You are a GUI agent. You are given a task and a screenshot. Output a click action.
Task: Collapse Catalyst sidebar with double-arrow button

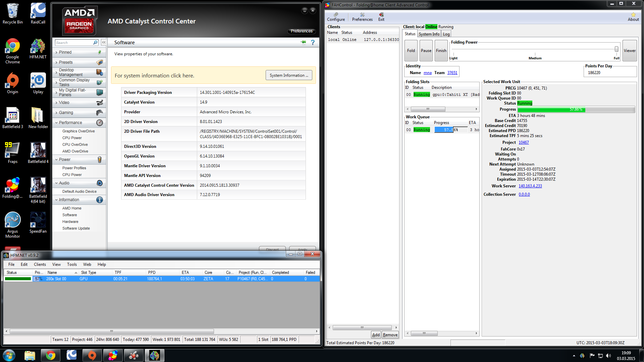104,42
